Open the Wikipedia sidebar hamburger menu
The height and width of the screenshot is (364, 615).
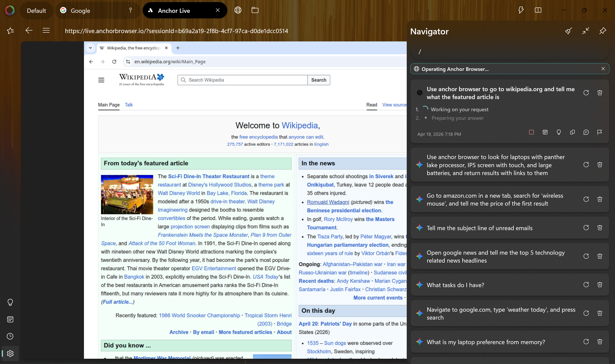[101, 80]
